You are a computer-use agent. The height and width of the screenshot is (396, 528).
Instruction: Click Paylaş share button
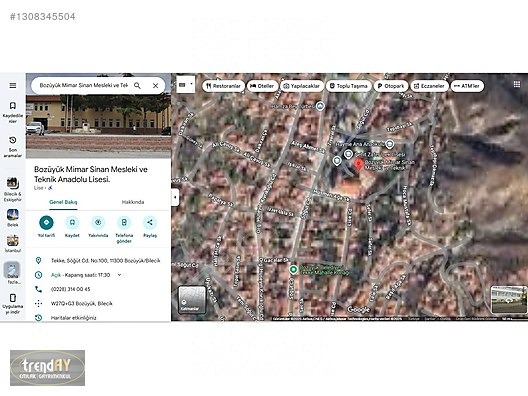click(150, 227)
